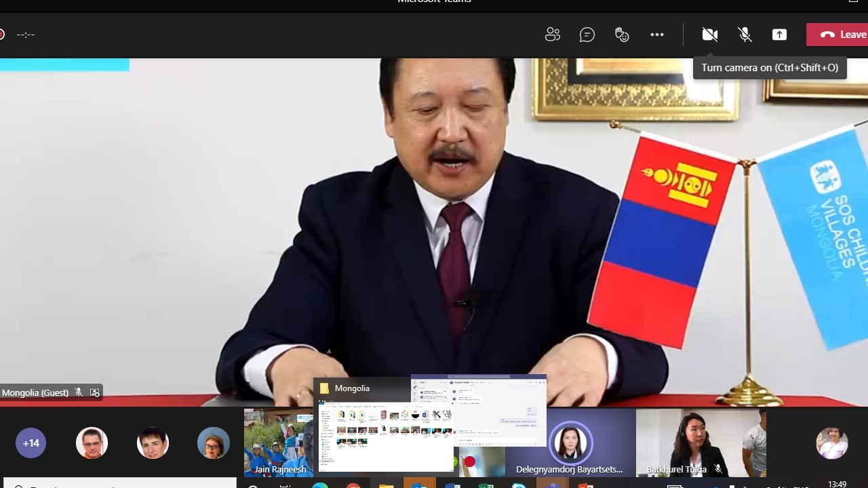Screen dimensions: 868x488
Task: Click the far-right participant avatar
Action: coord(831,443)
